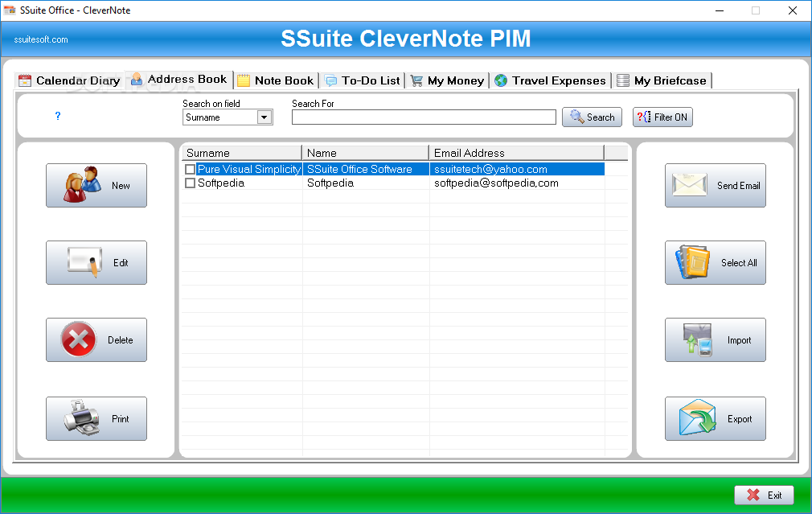Click the Import phone icon

click(x=698, y=340)
